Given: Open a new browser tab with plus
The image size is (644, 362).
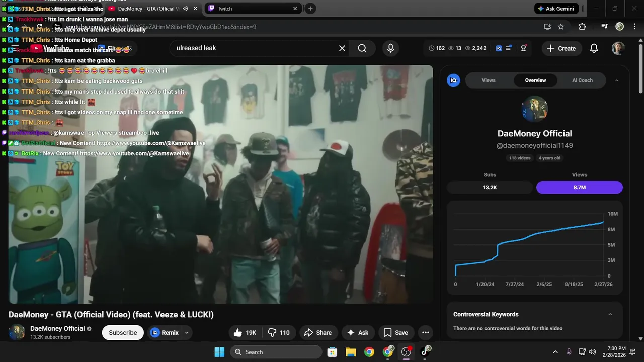Looking at the screenshot, I should click(310, 9).
